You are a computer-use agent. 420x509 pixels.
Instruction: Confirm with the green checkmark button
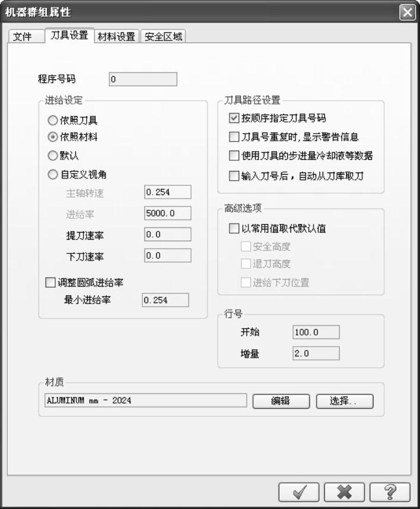point(299,492)
